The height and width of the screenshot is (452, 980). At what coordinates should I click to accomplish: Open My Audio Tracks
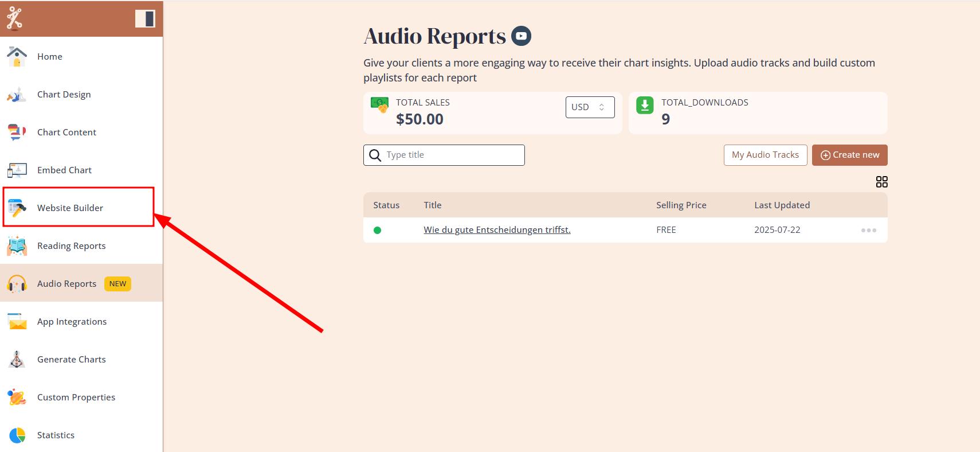(765, 155)
